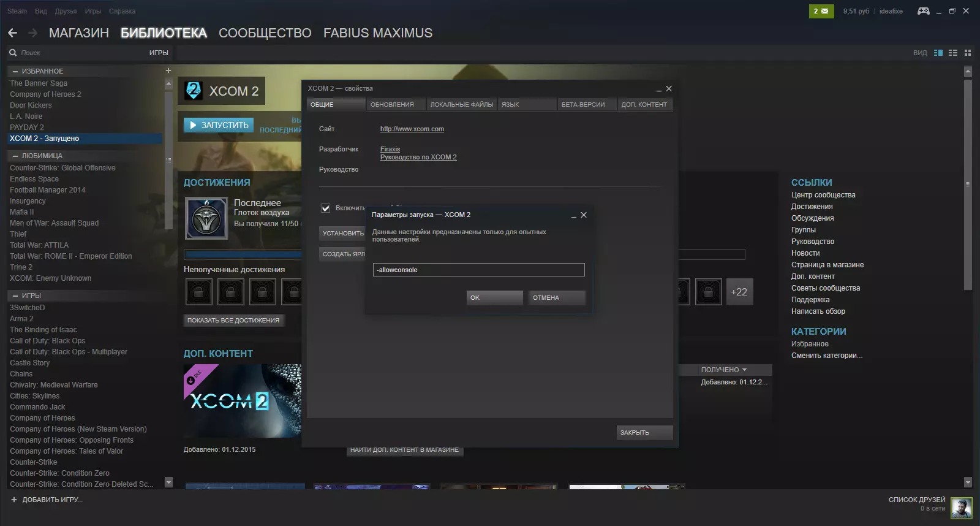The image size is (980, 526).
Task: Focus the library Поиск search field
Action: 83,53
